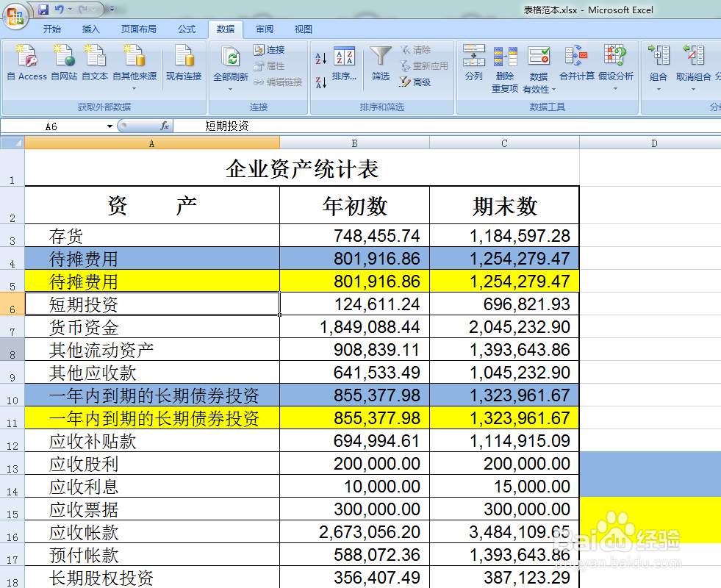Click cell with value 1,849,088.44
This screenshot has width=721, height=588.
[x=354, y=326]
